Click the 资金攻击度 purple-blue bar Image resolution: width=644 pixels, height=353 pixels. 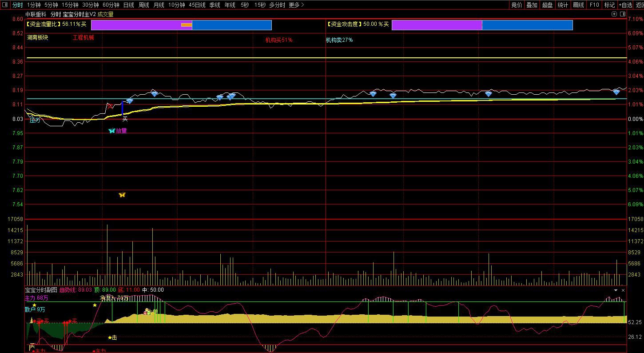[x=482, y=25]
